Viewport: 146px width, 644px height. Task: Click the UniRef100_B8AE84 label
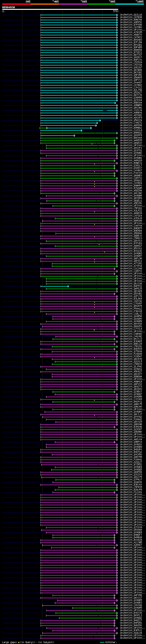[x=131, y=50]
